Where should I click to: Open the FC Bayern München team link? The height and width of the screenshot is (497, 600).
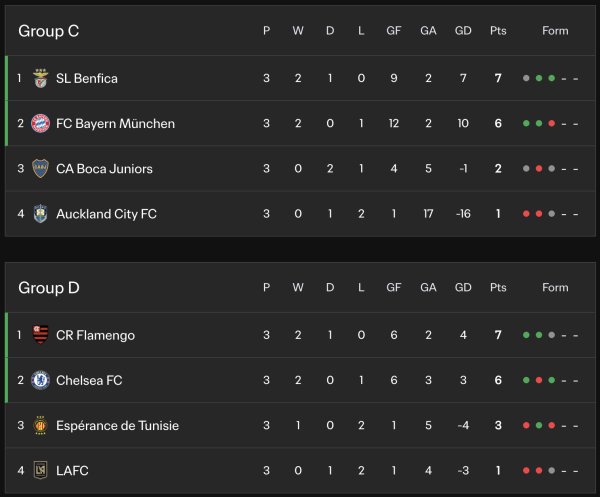[x=115, y=124]
